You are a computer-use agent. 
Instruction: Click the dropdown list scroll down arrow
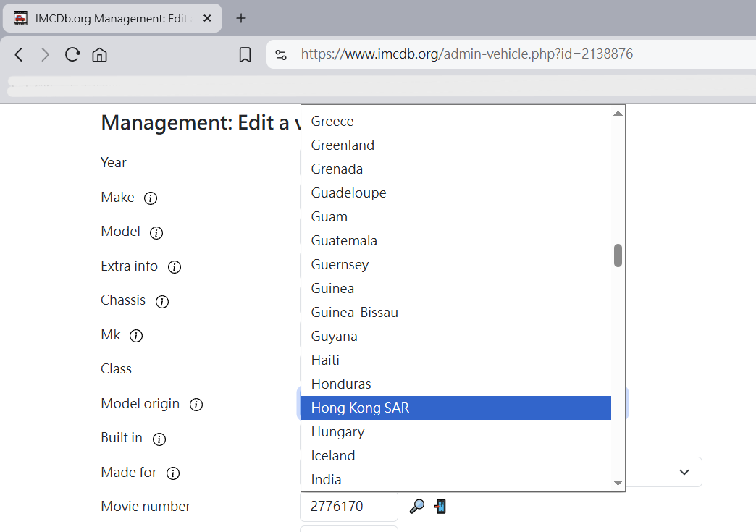618,483
